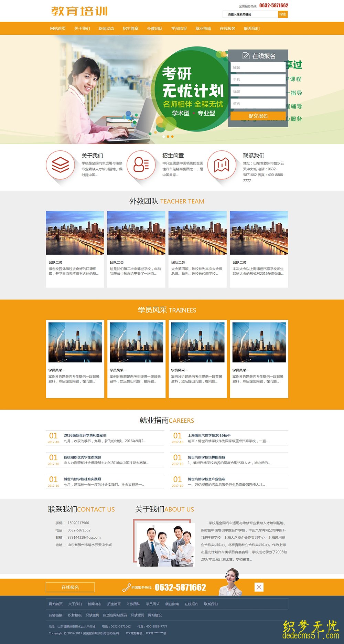Image resolution: width=344 pixels, height=644 pixels.
Task: Open the 2016级新生开学典礼暨军训 article link
Action: click(x=85, y=435)
